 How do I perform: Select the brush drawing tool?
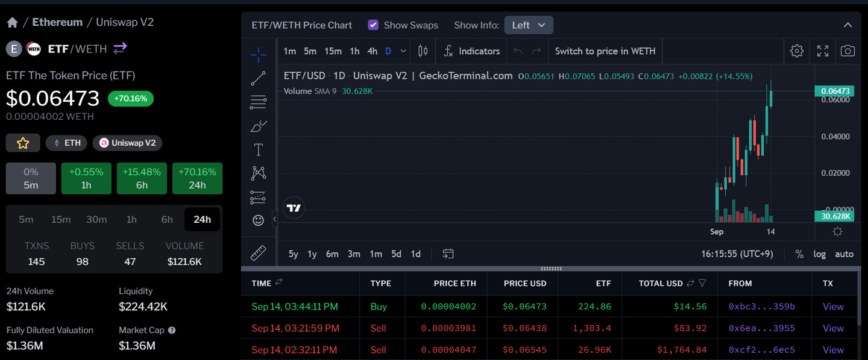[258, 126]
